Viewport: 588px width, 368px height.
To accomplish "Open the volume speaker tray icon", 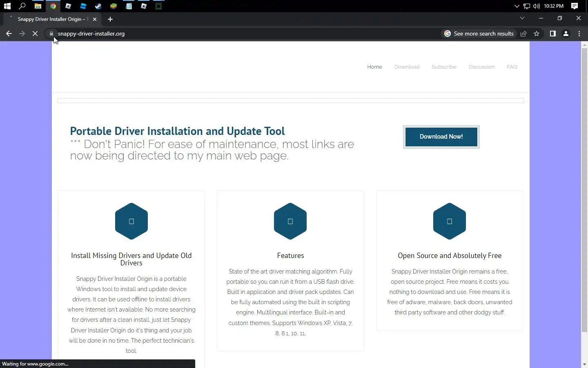I will tap(537, 6).
